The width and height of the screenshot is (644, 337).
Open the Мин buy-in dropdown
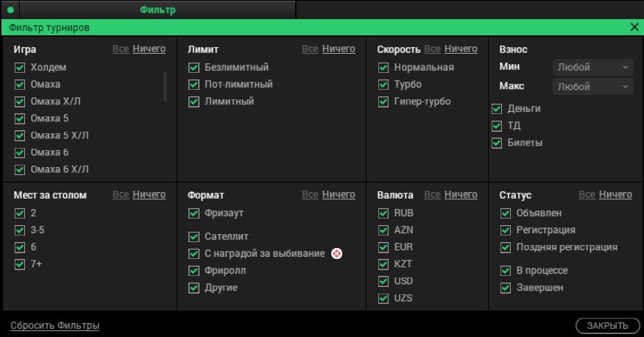click(592, 67)
